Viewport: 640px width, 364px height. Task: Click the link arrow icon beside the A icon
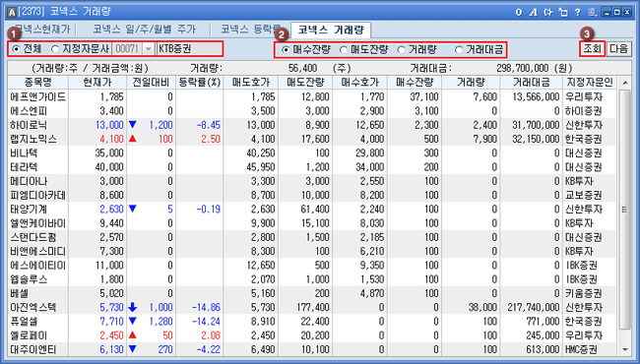(x=548, y=12)
